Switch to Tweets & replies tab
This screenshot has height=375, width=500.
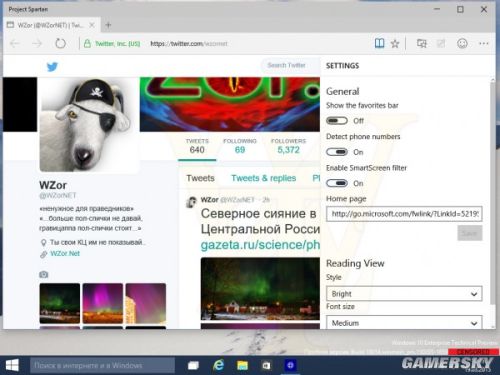[x=264, y=178]
